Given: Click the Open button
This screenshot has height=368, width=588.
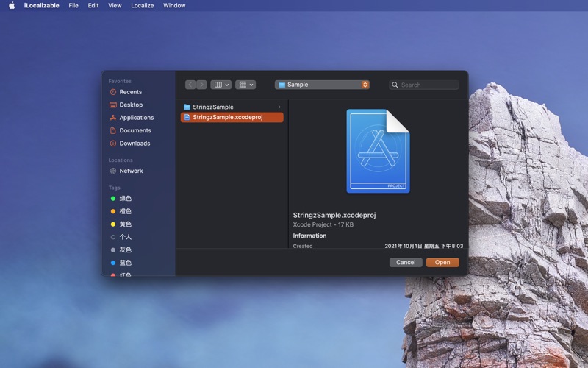Looking at the screenshot, I should tap(442, 263).
